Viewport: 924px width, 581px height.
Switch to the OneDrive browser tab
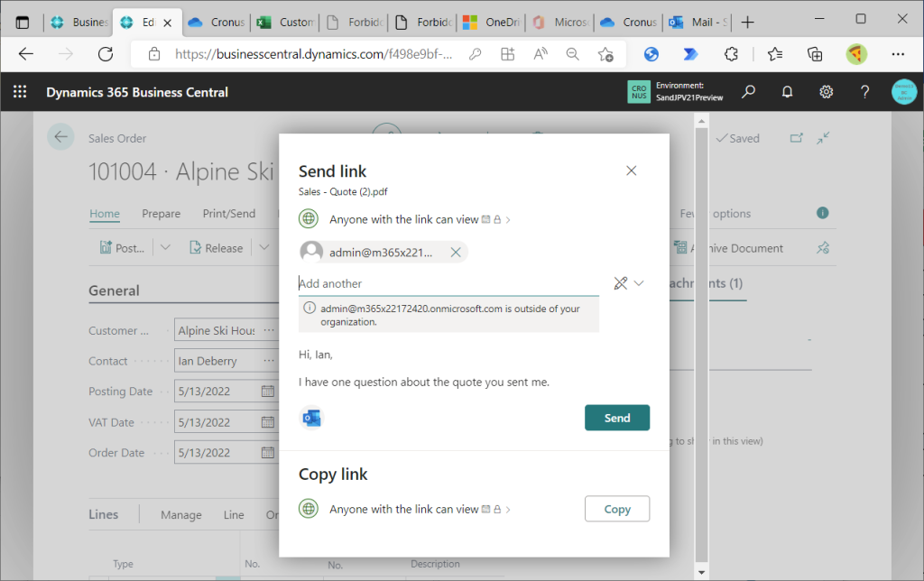coord(492,23)
